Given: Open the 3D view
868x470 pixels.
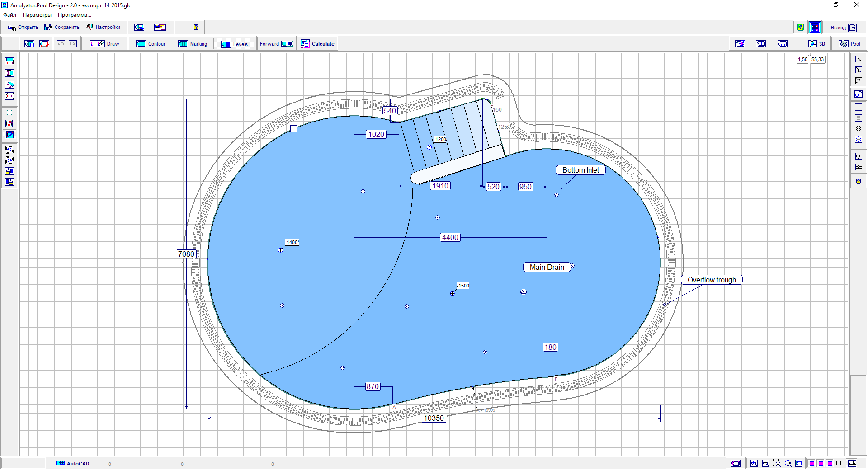Looking at the screenshot, I should pyautogui.click(x=817, y=44).
